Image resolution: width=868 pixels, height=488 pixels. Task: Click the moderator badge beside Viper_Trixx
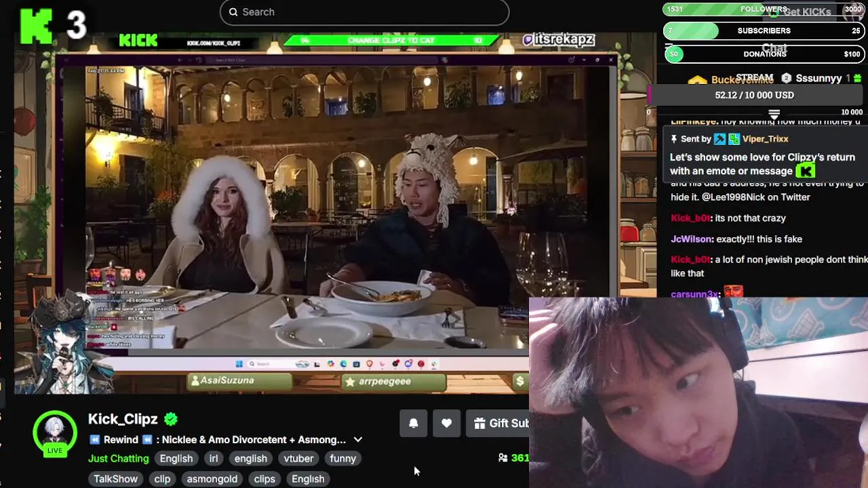pos(719,139)
